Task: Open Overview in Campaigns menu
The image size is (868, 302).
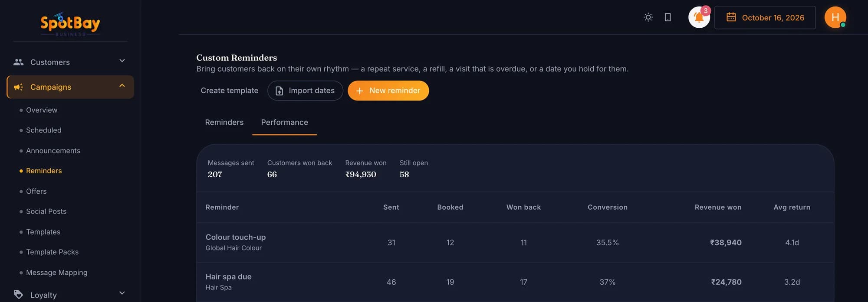Action: point(42,110)
